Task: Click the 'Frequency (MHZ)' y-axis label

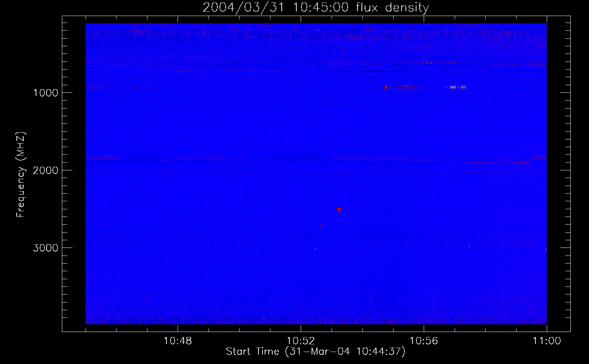Action: coord(21,175)
